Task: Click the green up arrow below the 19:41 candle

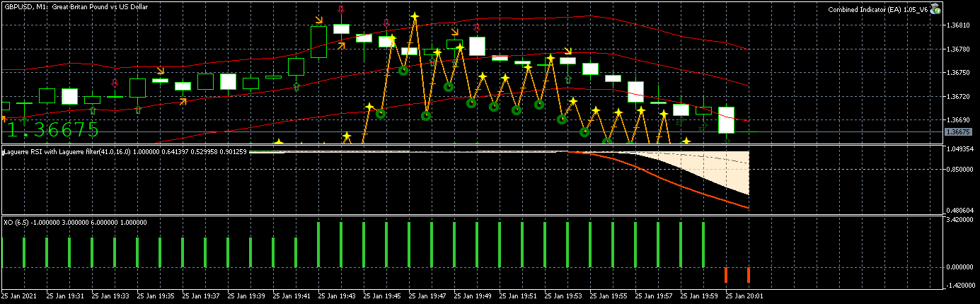Action: [x=296, y=86]
